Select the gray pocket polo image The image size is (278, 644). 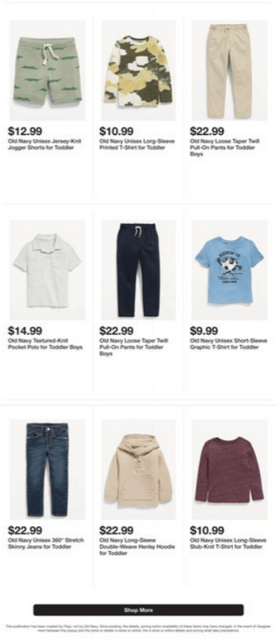pyautogui.click(x=47, y=270)
